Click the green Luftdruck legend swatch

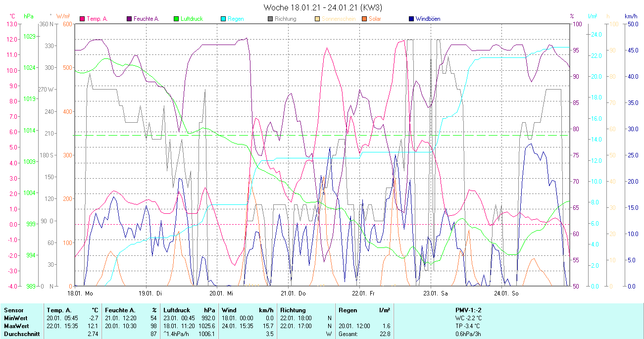176,19
